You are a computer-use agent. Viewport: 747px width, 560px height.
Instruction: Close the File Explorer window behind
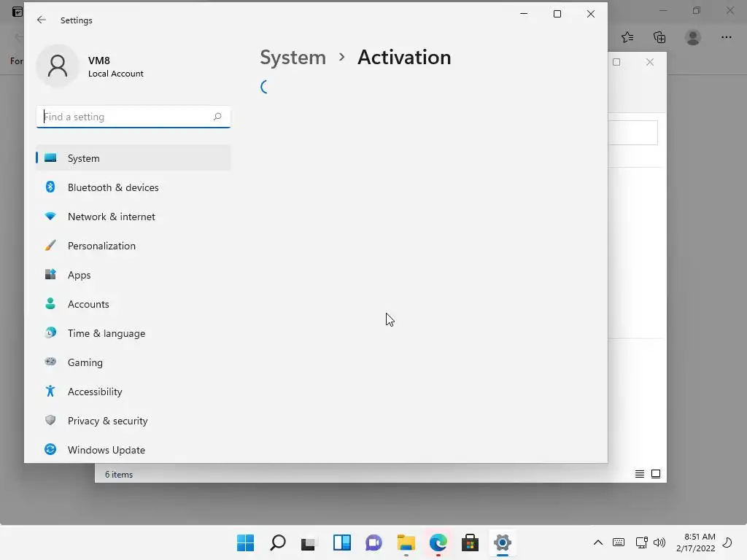click(650, 62)
